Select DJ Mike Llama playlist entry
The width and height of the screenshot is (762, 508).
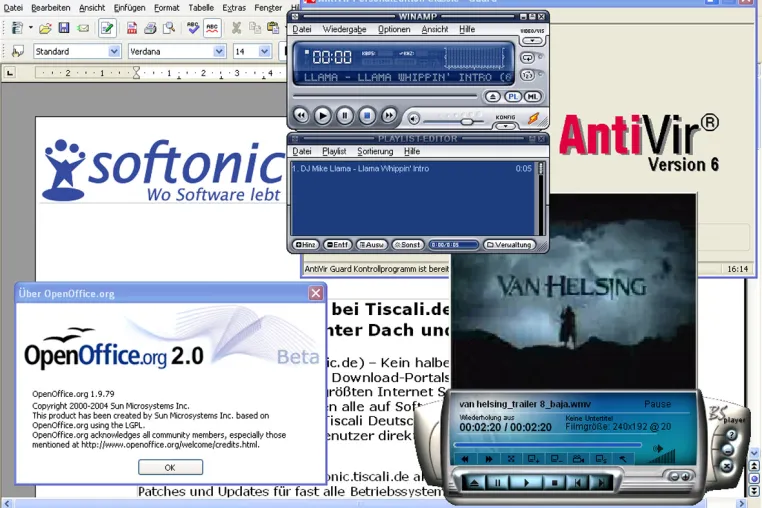coord(412,169)
